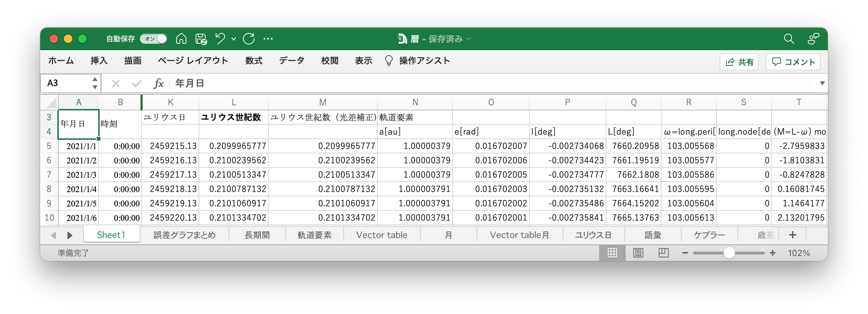Switch to 誤差グラフまとめ sheet tab
The image size is (868, 314).
(185, 235)
